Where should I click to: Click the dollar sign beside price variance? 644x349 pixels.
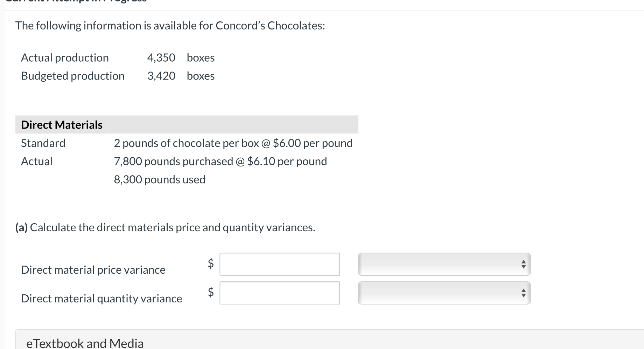(x=211, y=263)
